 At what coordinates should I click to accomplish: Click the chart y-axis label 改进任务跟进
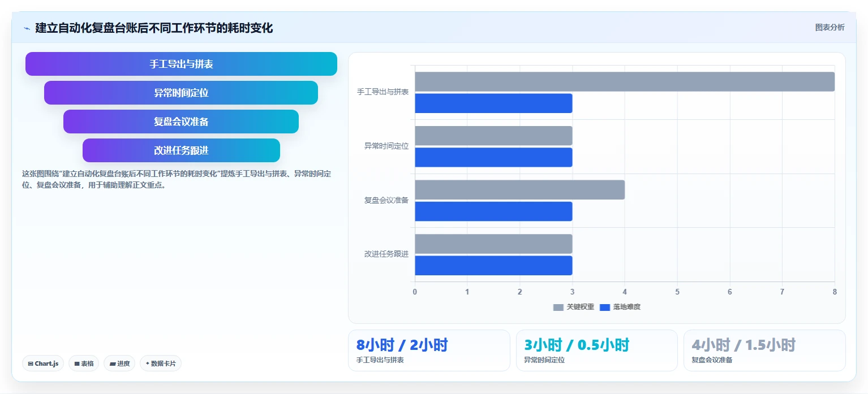[386, 254]
